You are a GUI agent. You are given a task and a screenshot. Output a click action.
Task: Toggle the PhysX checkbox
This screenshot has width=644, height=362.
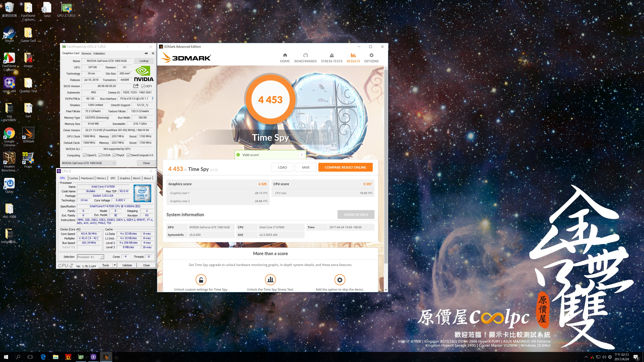(115, 155)
